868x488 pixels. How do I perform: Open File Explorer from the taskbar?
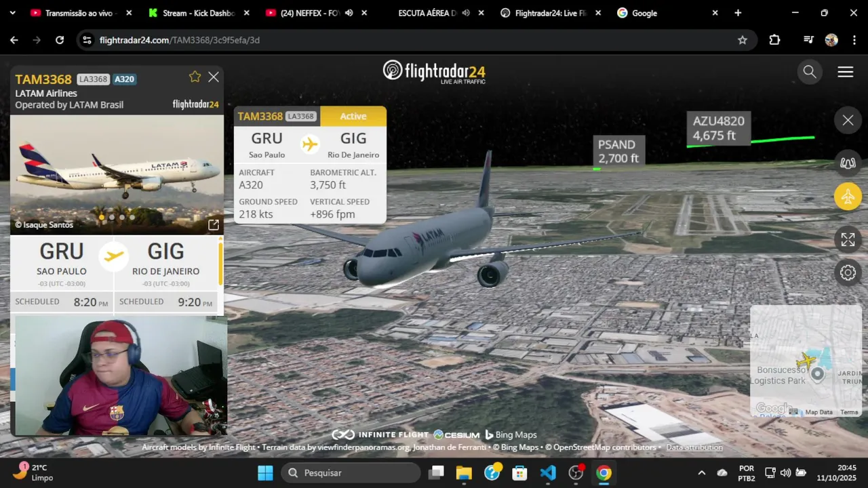click(x=464, y=472)
